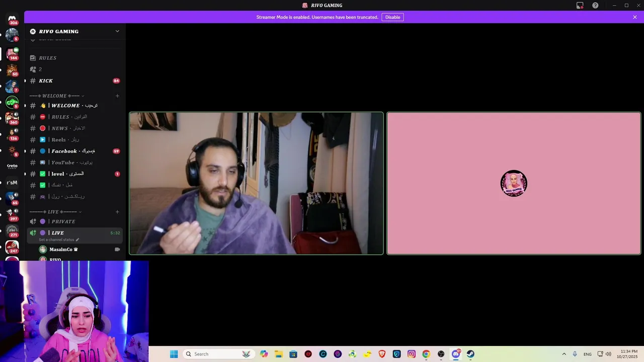Create a channel in the LIVE category

(x=117, y=212)
